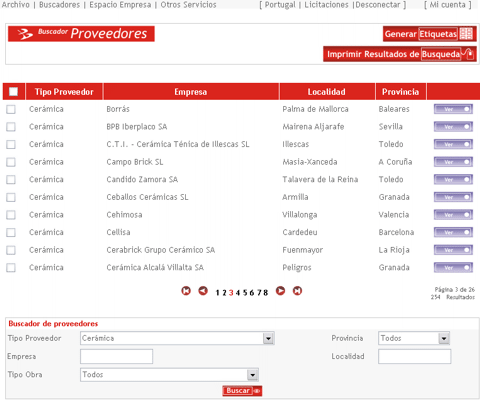This screenshot has height=400, width=480.
Task: Go to results page 4
Action: [238, 293]
